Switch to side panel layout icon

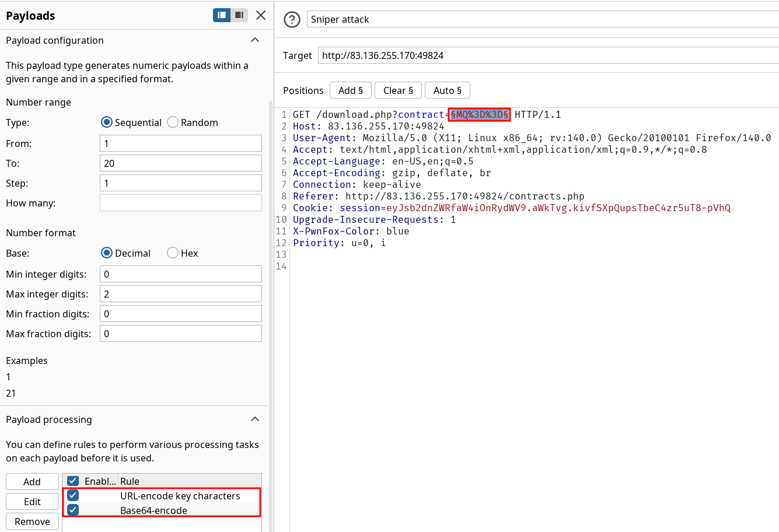[222, 15]
